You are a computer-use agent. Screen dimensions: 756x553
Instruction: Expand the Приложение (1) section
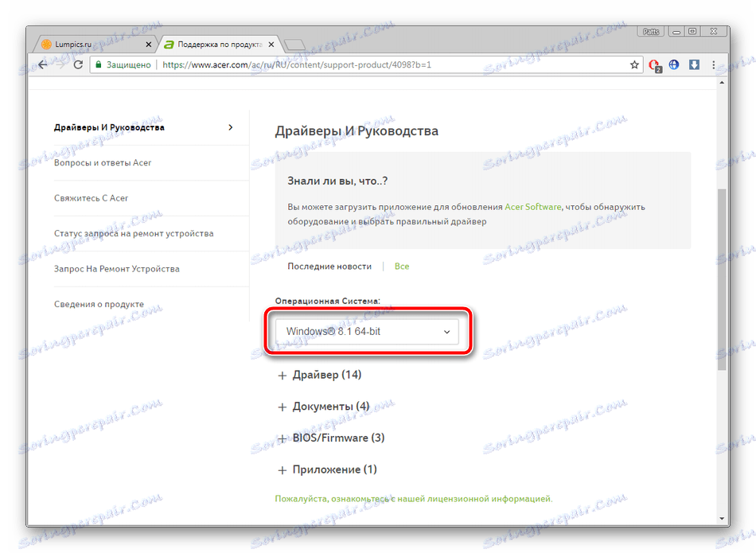(327, 469)
